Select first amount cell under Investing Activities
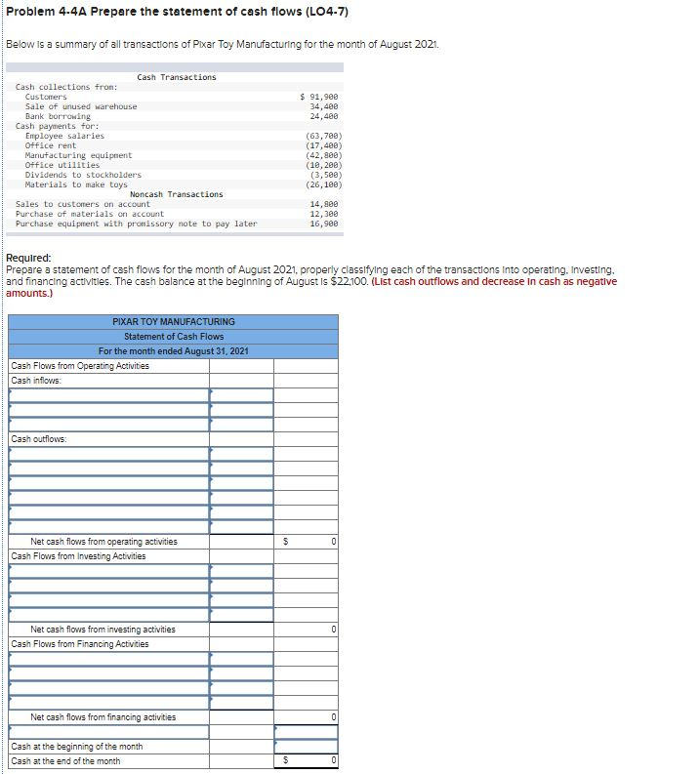Screen dimensions: 700x774 (x=241, y=571)
